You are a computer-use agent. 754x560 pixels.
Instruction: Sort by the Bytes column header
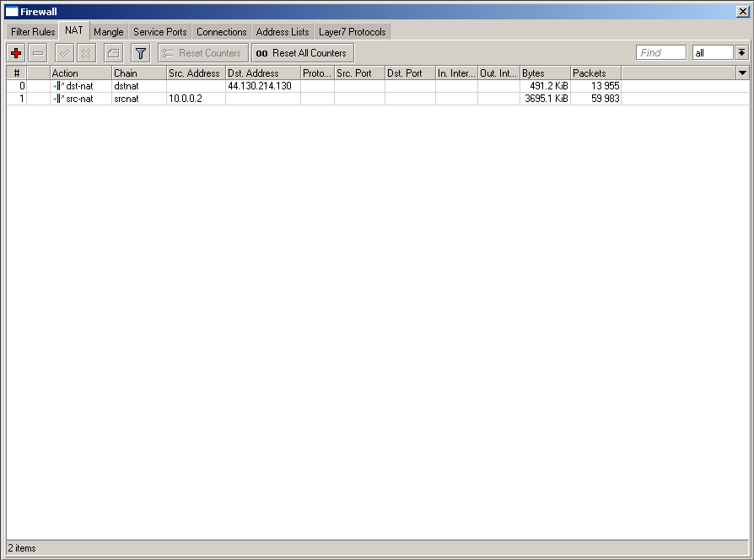pyautogui.click(x=545, y=73)
